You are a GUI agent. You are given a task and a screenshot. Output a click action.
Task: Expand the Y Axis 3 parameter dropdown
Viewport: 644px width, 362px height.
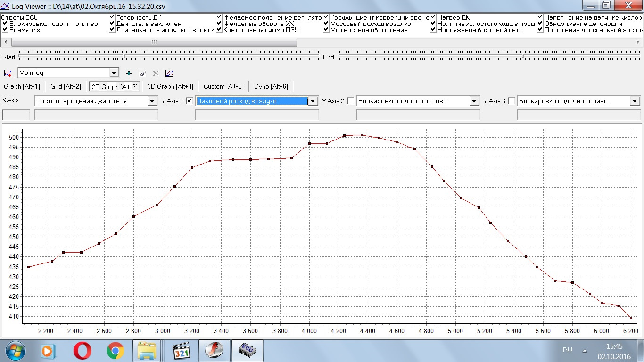click(635, 101)
